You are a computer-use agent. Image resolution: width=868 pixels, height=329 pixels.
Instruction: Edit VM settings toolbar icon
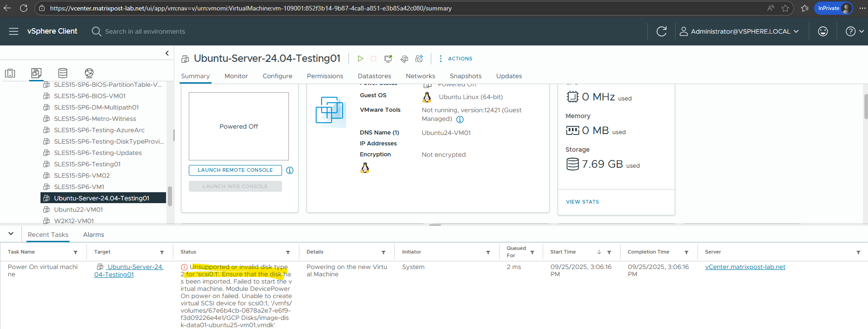click(404, 59)
